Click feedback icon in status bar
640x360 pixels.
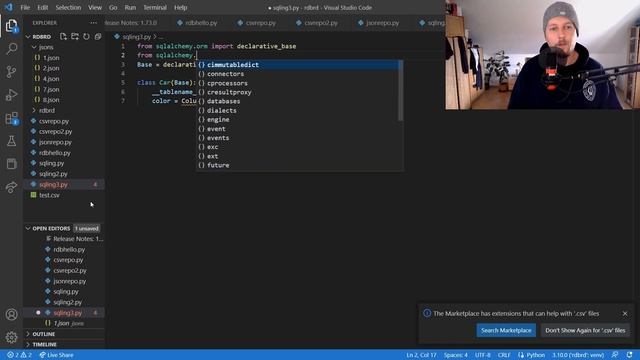coord(615,355)
